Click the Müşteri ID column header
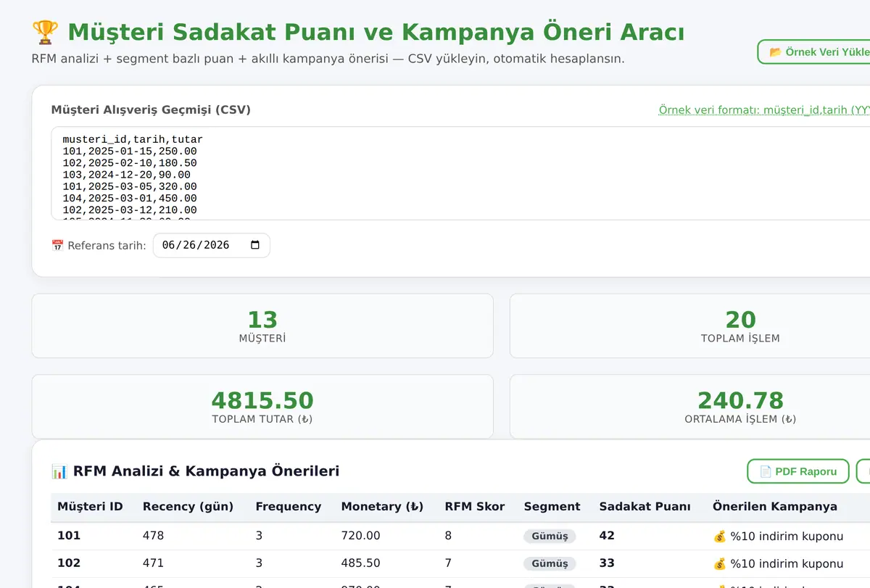The height and width of the screenshot is (588, 870). click(x=90, y=507)
